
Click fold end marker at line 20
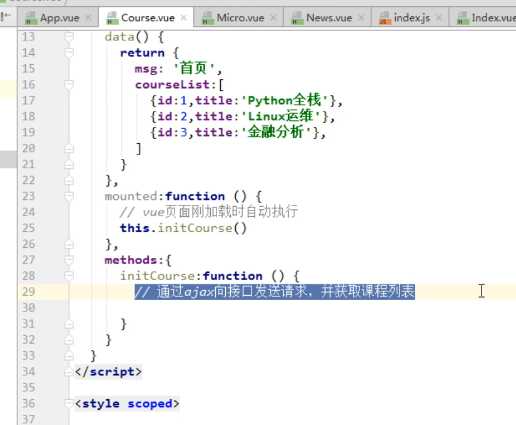click(x=69, y=148)
